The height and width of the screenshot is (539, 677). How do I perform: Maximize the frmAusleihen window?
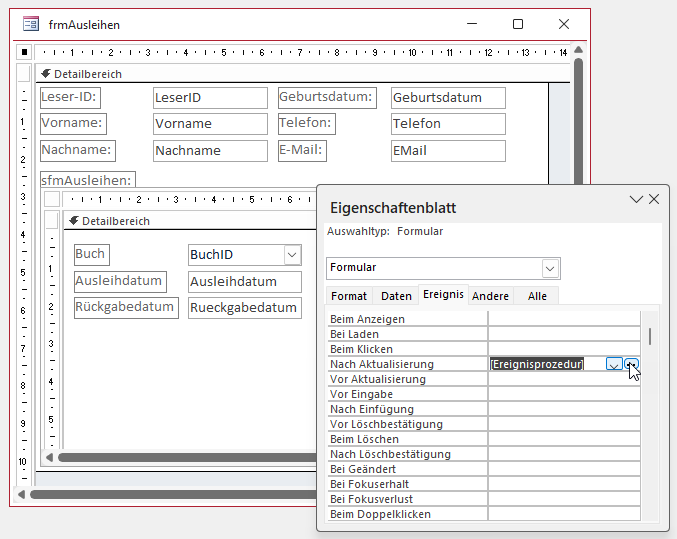point(518,24)
